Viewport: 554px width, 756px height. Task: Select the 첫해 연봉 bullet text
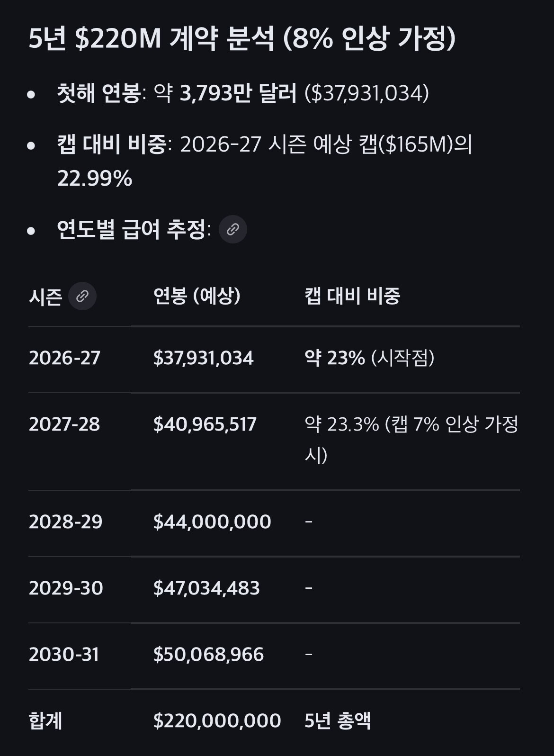pyautogui.click(x=242, y=93)
